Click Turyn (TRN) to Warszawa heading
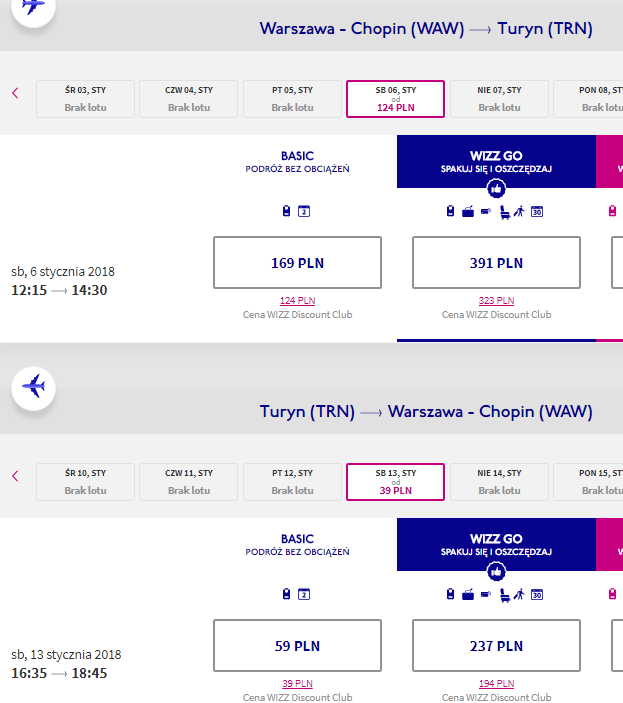The width and height of the screenshot is (623, 703). point(426,412)
